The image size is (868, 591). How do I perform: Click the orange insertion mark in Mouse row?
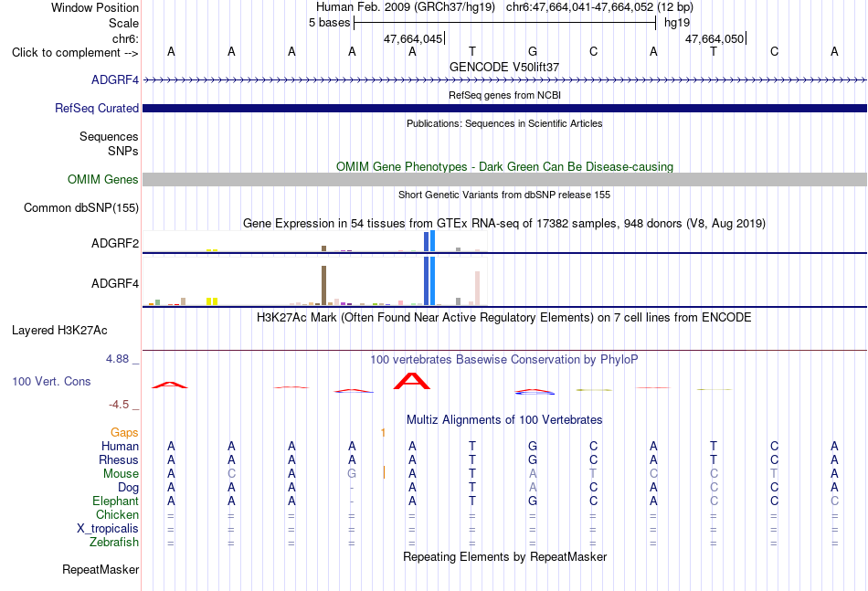coord(384,472)
